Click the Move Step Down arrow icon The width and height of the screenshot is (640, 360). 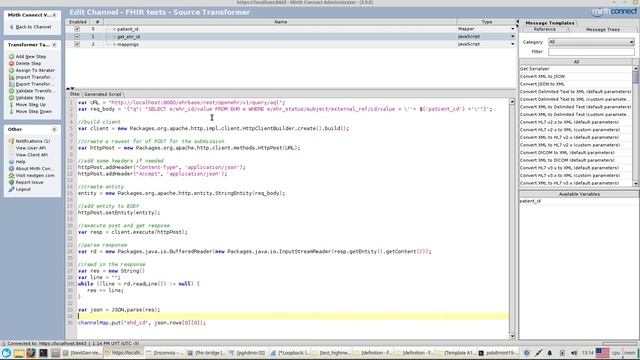(11, 111)
